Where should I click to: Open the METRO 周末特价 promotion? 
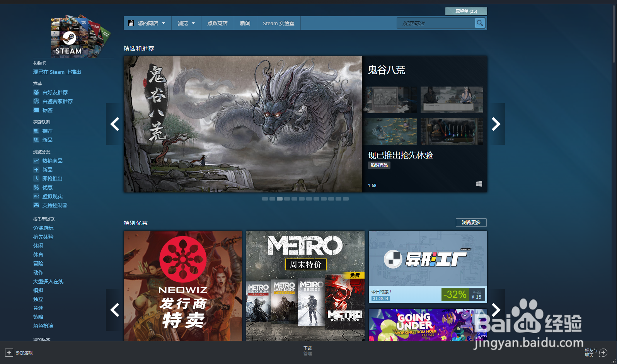pos(305,286)
